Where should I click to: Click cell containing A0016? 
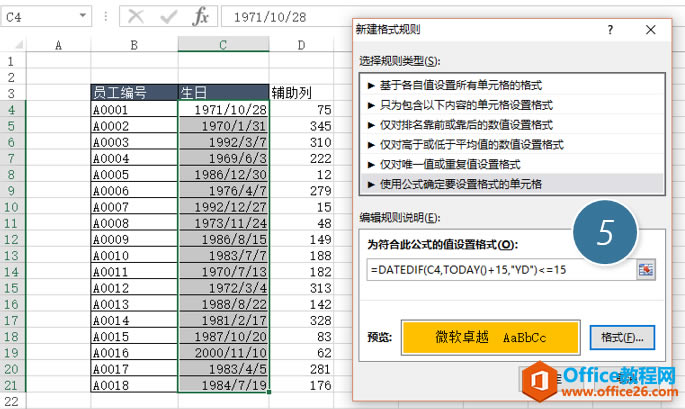[x=134, y=353]
